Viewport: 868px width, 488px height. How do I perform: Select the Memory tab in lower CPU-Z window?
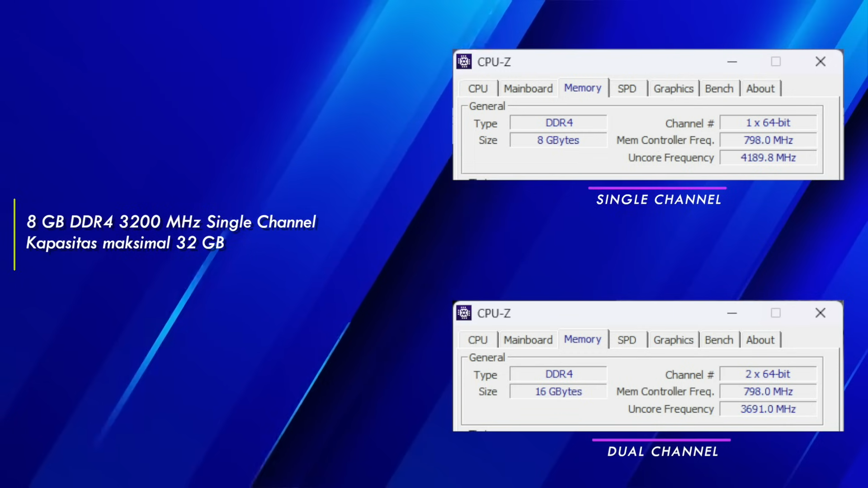(x=583, y=339)
